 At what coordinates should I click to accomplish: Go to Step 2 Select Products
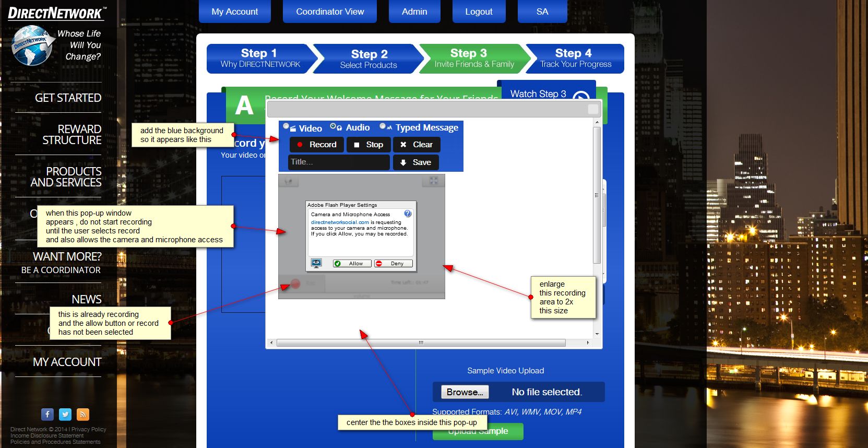tap(368, 58)
